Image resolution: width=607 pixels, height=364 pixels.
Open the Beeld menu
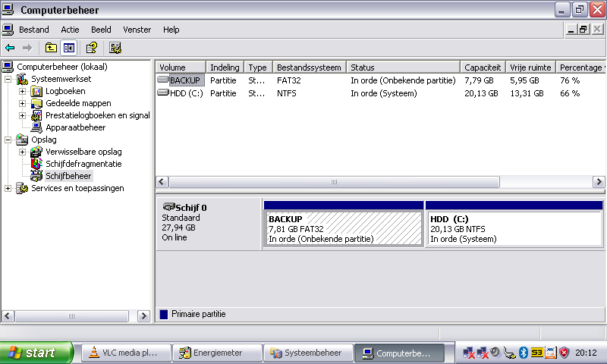coord(101,30)
